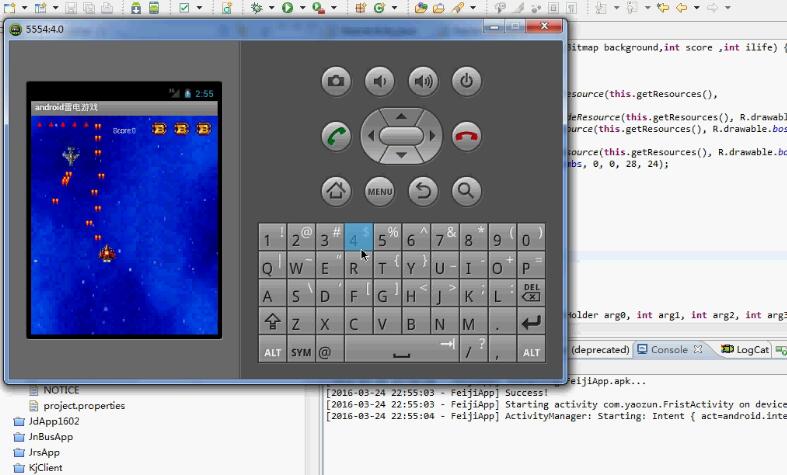This screenshot has width=787, height=475.
Task: Click the New wizard icon in Eclipse toolbar
Action: click(10, 7)
